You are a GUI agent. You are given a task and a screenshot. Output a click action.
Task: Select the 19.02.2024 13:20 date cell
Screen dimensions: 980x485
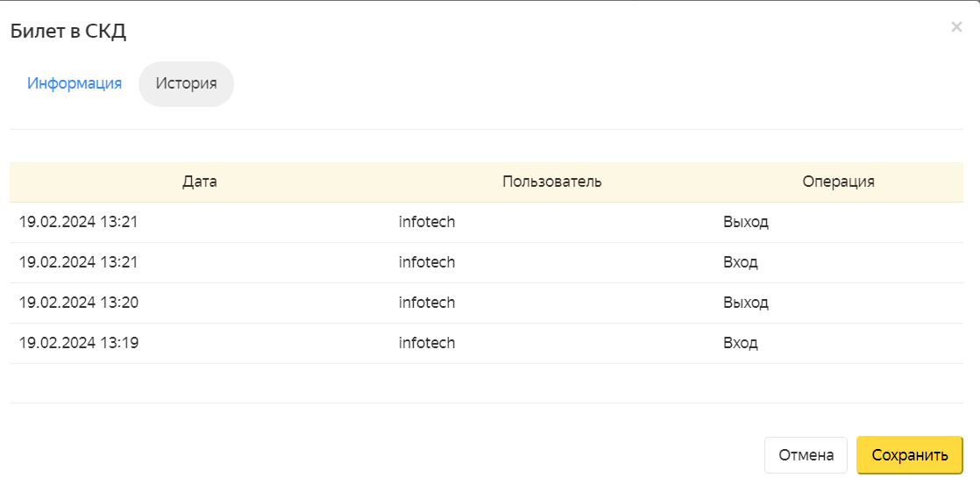[x=79, y=303]
